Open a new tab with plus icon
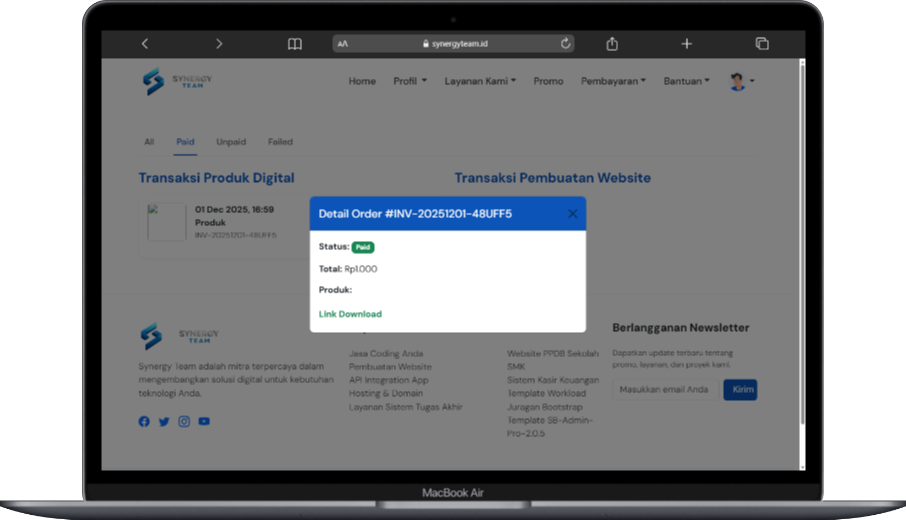This screenshot has width=906, height=520. tap(687, 44)
